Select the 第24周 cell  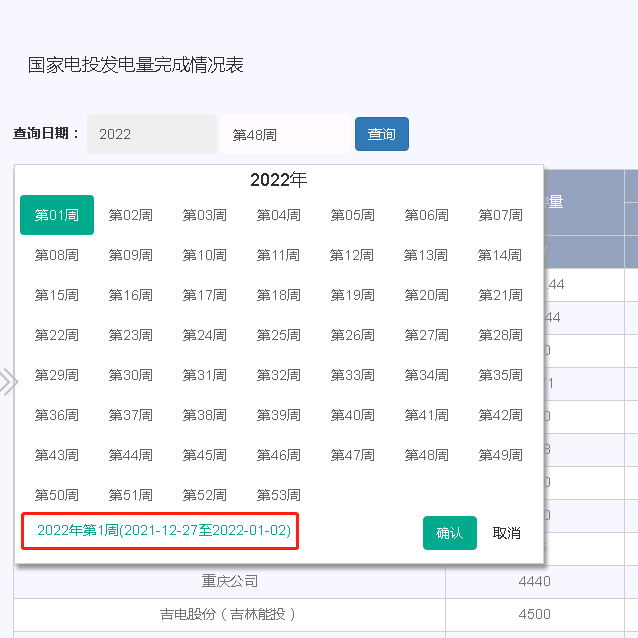(205, 335)
